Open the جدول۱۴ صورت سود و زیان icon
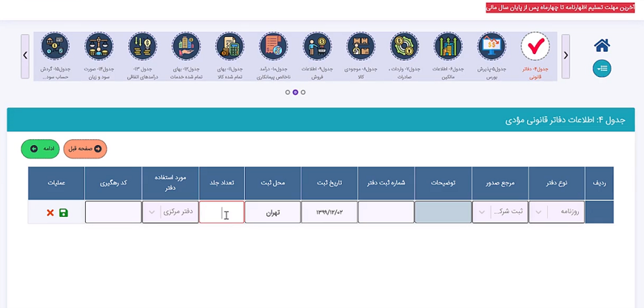644x308 pixels. (99, 47)
